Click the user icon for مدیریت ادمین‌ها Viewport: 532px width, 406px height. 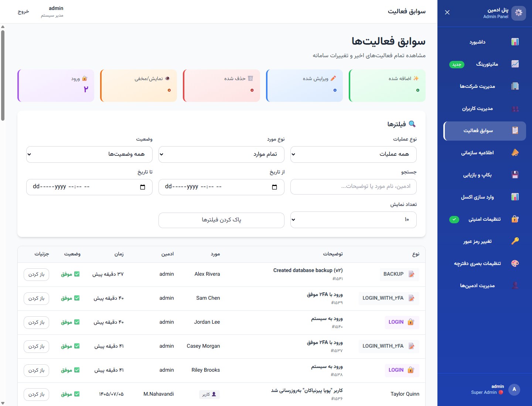pyautogui.click(x=515, y=286)
